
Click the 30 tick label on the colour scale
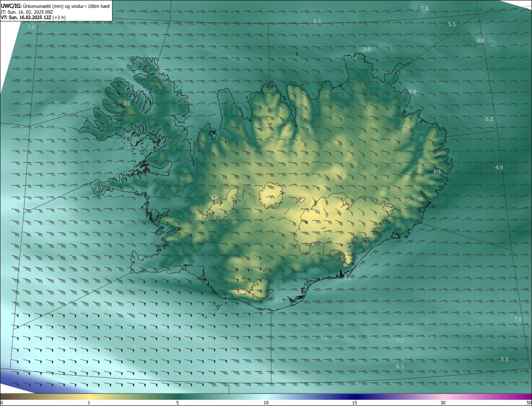443,403
